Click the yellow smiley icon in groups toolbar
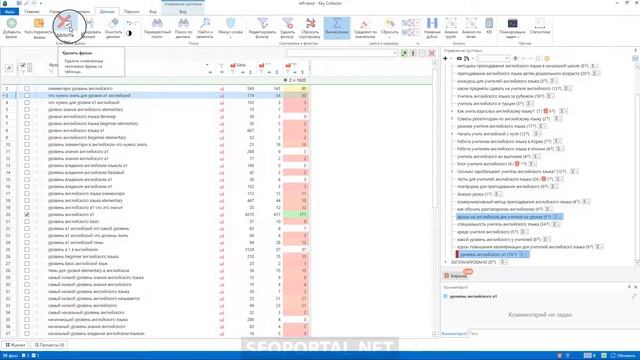This screenshot has height=360, width=640. click(547, 58)
